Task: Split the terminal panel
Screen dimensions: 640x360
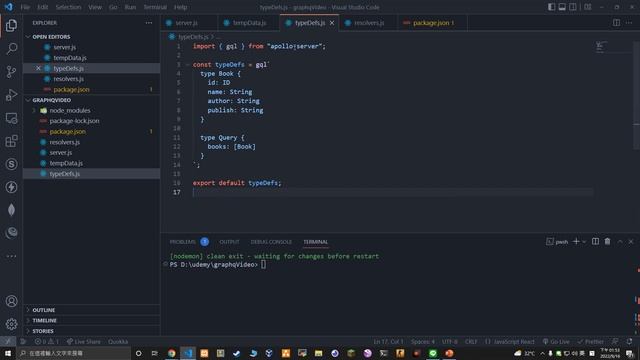Action: pyautogui.click(x=596, y=242)
